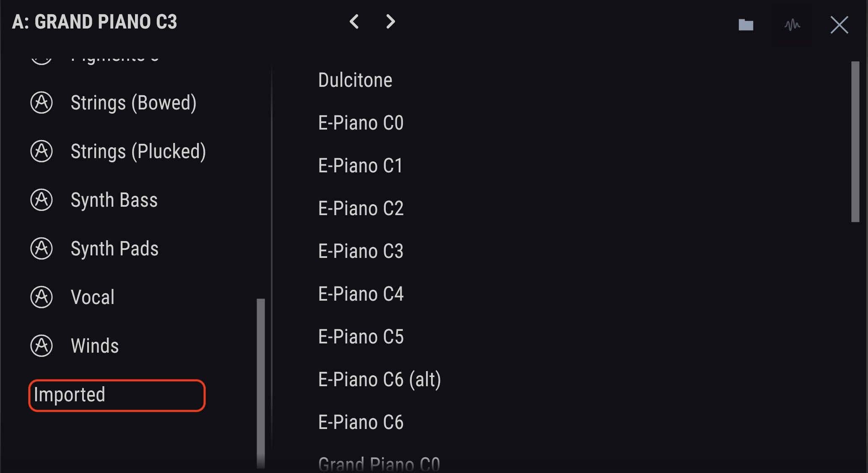Image resolution: width=868 pixels, height=473 pixels.
Task: Click the category list scrollbar thumb
Action: pos(261,383)
